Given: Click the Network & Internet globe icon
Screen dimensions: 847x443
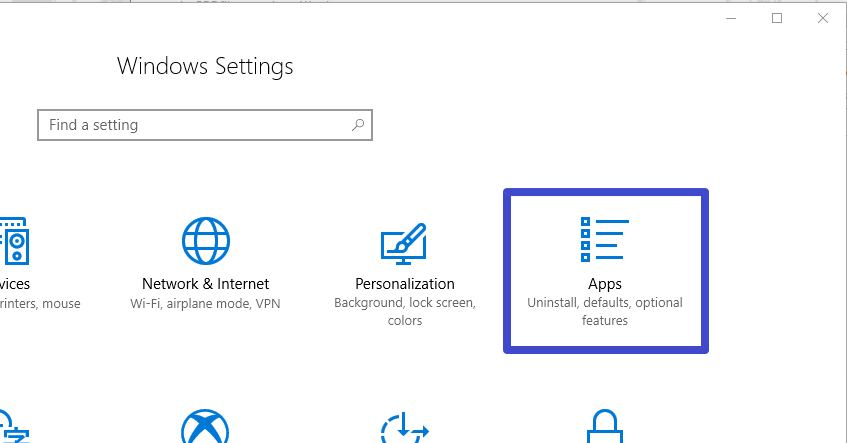Looking at the screenshot, I should 205,241.
